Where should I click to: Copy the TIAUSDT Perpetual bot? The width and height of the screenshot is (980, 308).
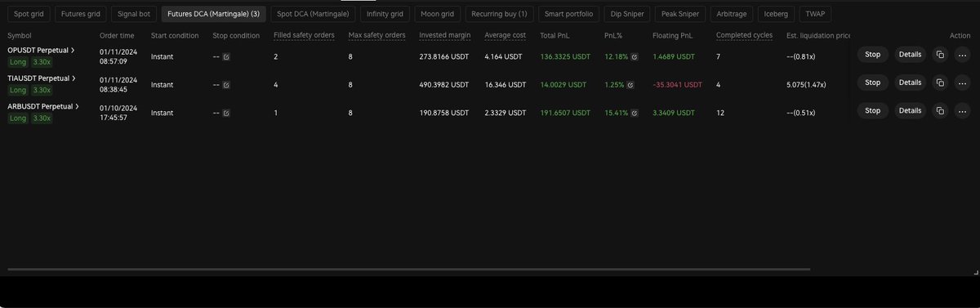coord(940,83)
